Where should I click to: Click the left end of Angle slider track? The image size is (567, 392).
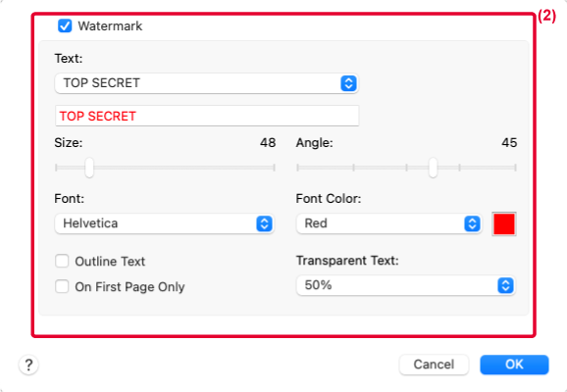pyautogui.click(x=298, y=168)
